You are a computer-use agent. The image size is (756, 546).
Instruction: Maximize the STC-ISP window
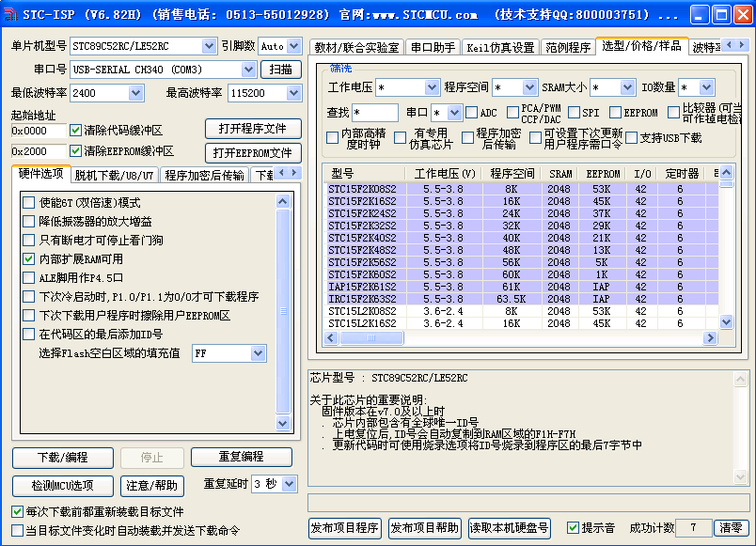(x=717, y=16)
